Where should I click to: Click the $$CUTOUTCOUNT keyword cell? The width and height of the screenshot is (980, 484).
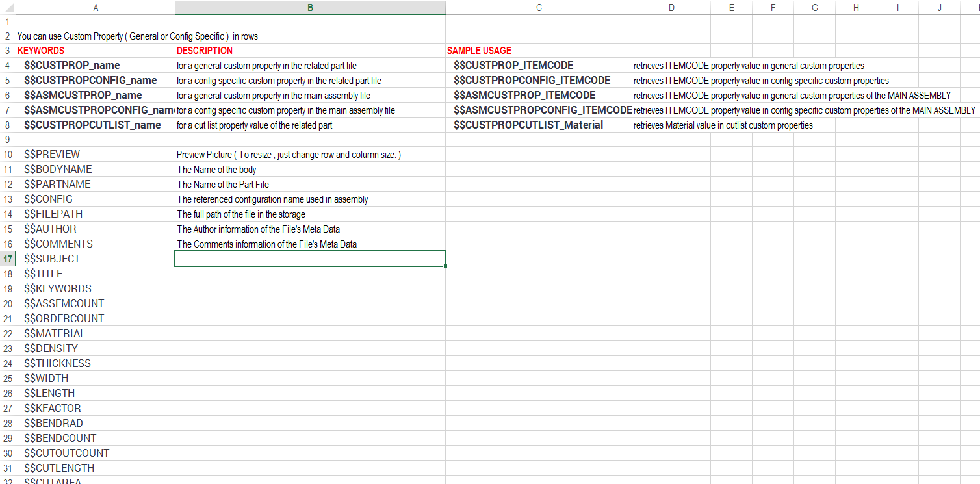point(96,453)
